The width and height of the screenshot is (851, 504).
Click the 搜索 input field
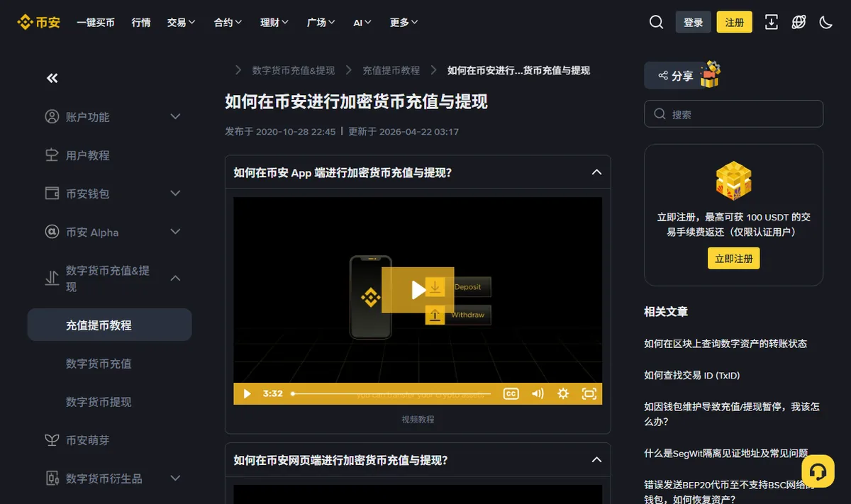pos(733,113)
